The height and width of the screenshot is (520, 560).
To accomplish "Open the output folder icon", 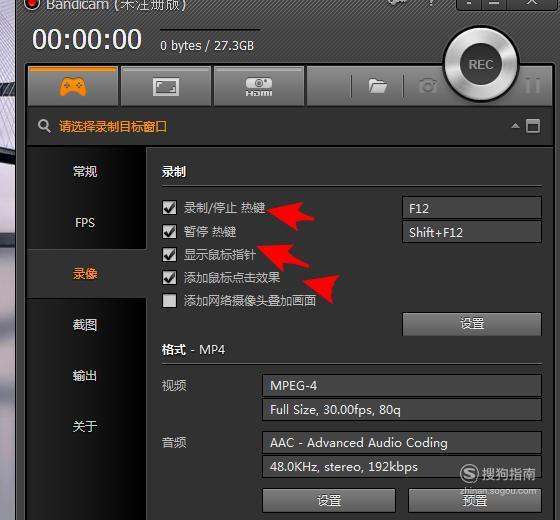I will click(378, 86).
